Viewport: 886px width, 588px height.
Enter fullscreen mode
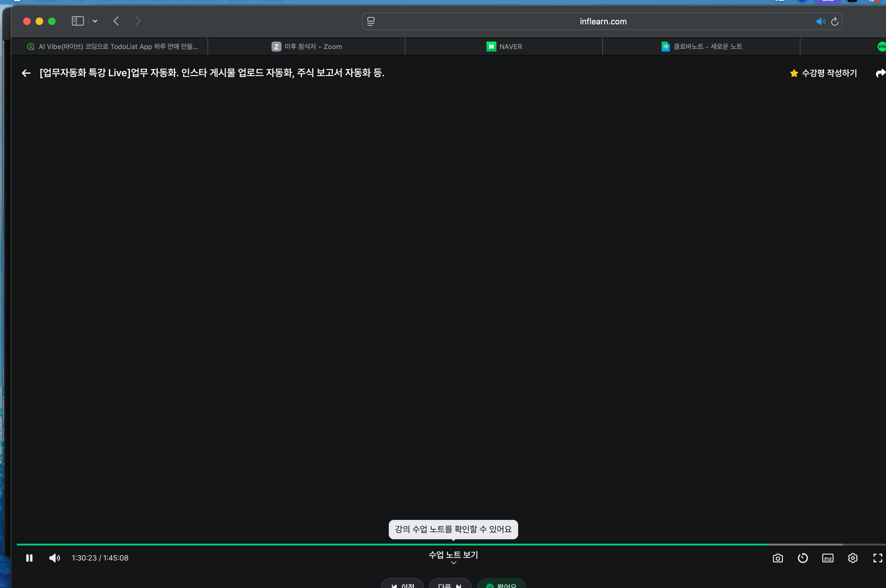[878, 558]
